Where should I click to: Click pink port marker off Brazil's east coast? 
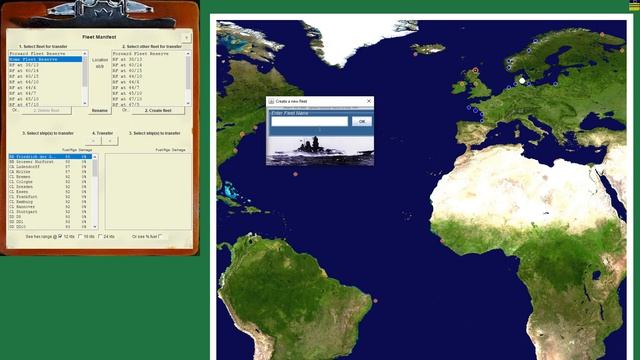coord(375,301)
